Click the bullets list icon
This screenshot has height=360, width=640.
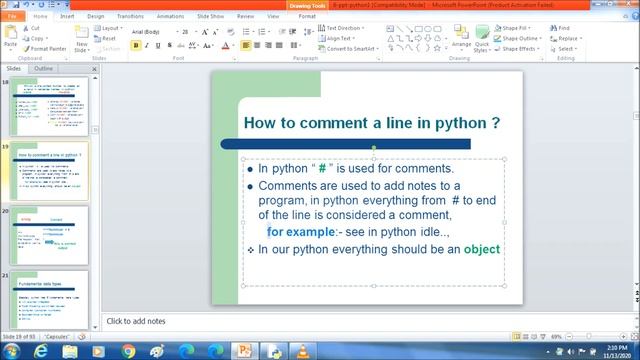246,32
